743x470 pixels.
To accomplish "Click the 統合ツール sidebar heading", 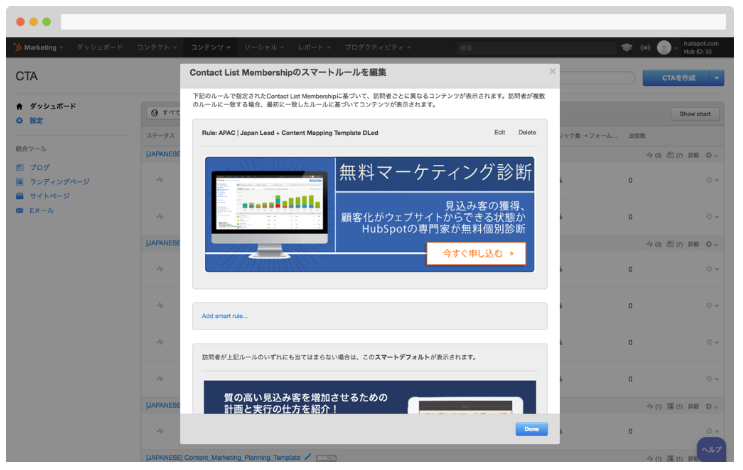I will pos(31,149).
